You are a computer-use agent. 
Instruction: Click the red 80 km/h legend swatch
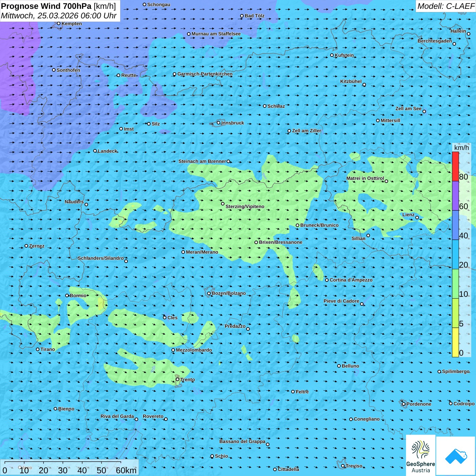[x=455, y=167]
